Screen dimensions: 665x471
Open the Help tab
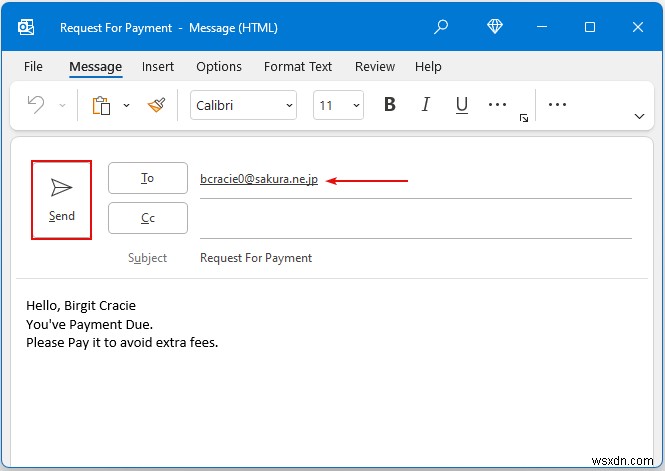428,67
